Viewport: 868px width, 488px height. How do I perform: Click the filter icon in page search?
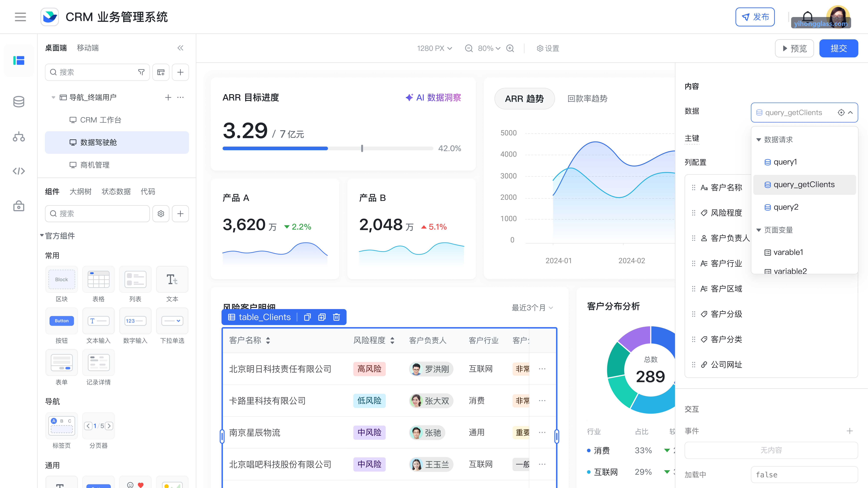pos(142,72)
